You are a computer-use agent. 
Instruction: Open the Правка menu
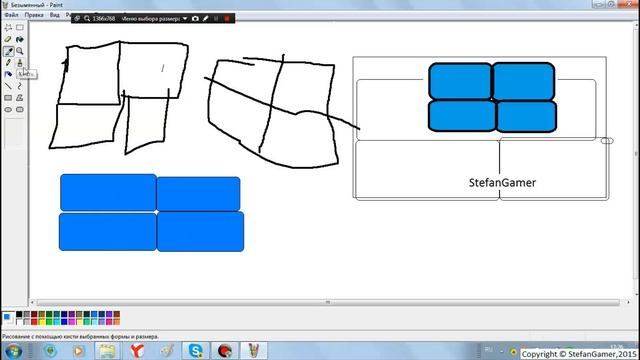pos(34,15)
